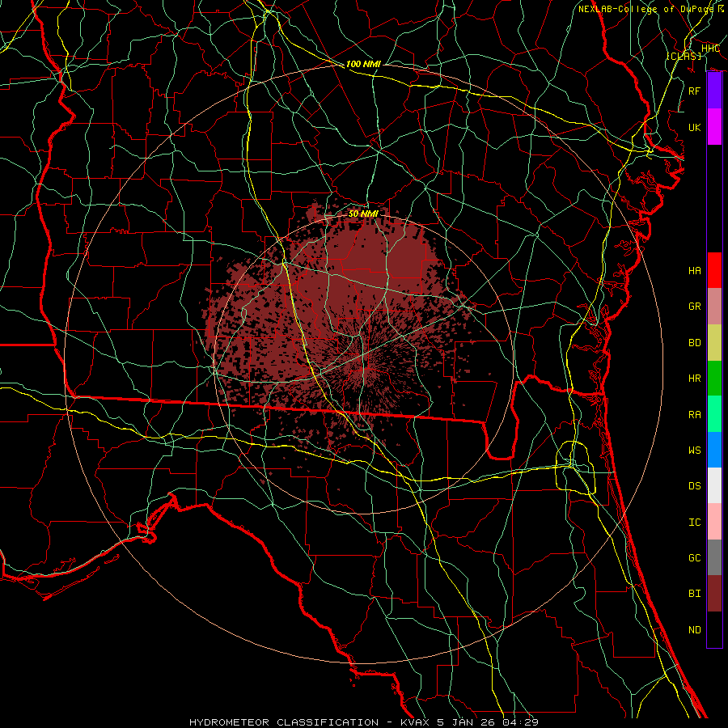Screen dimensions: 728x728
Task: Click the ND legend label
Action: click(695, 630)
